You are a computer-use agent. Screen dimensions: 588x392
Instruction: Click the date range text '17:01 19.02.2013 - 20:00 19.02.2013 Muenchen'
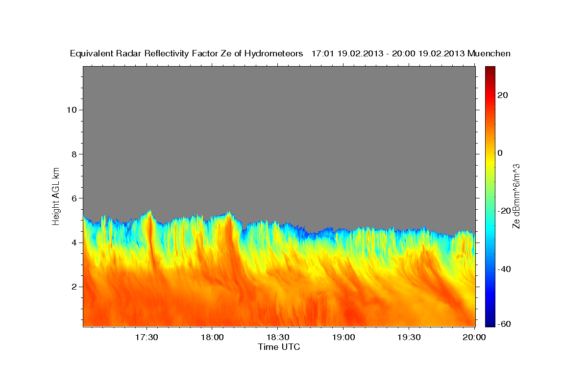point(411,54)
